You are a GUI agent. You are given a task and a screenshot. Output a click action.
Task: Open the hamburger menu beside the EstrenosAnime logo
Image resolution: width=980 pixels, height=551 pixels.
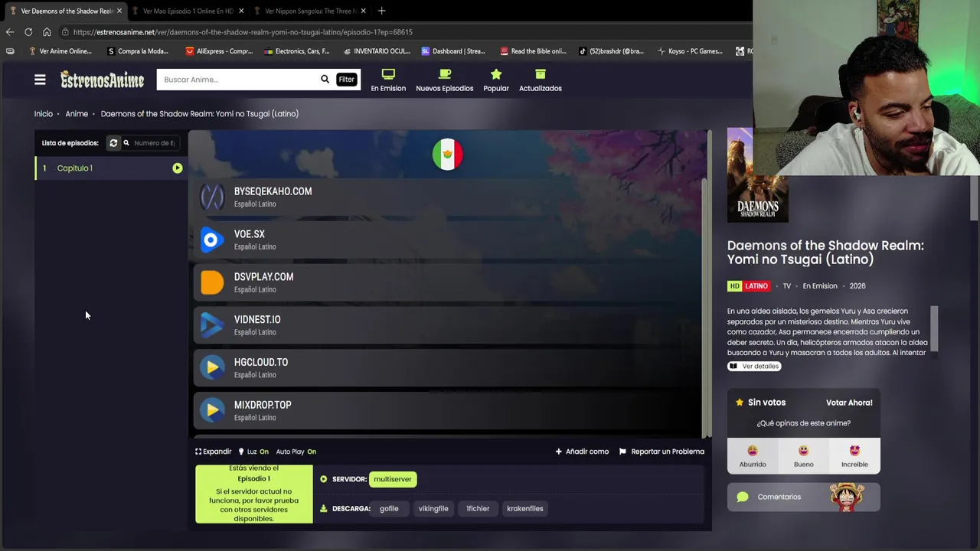[x=40, y=80]
